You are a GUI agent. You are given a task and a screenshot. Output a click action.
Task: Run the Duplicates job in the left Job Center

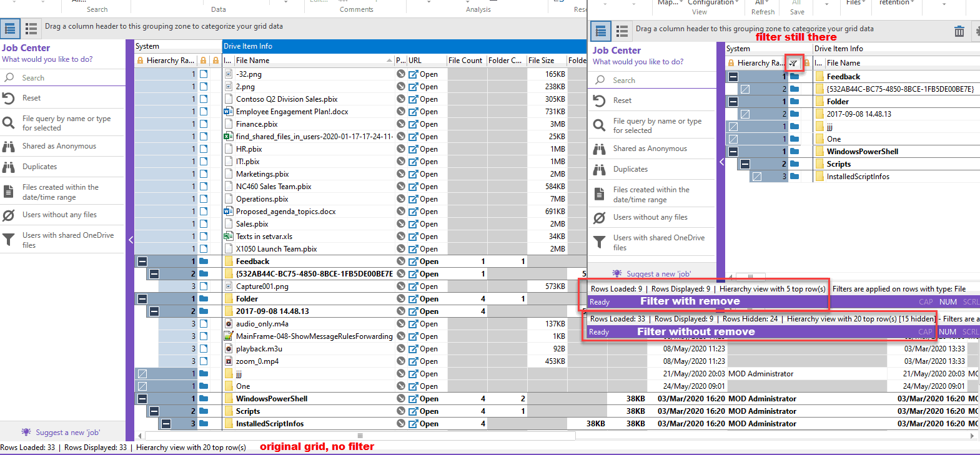(39, 167)
